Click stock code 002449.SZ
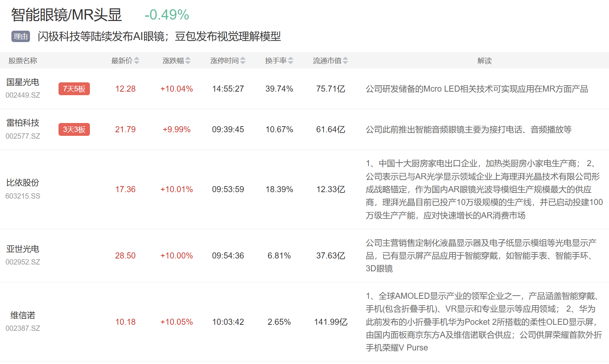 [23, 95]
